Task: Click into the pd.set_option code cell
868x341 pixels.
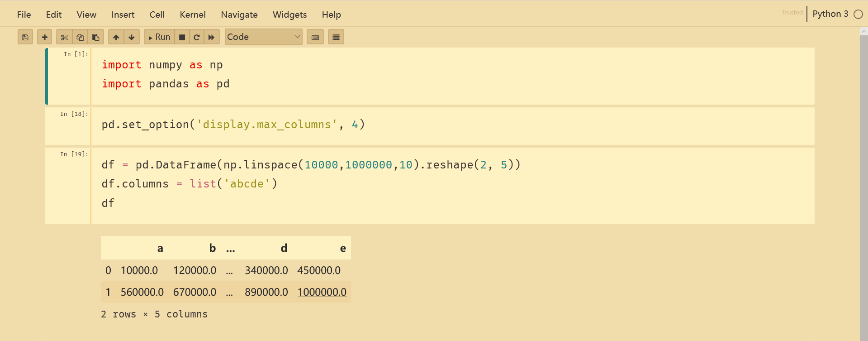Action: [x=453, y=126]
